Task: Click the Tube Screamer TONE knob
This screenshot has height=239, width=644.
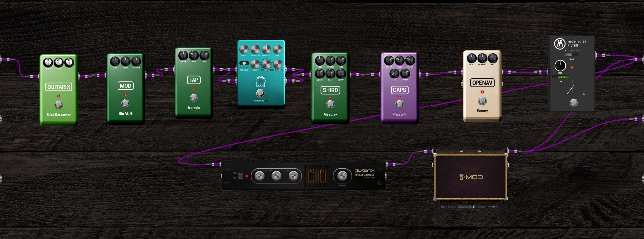Action: pyautogui.click(x=59, y=62)
